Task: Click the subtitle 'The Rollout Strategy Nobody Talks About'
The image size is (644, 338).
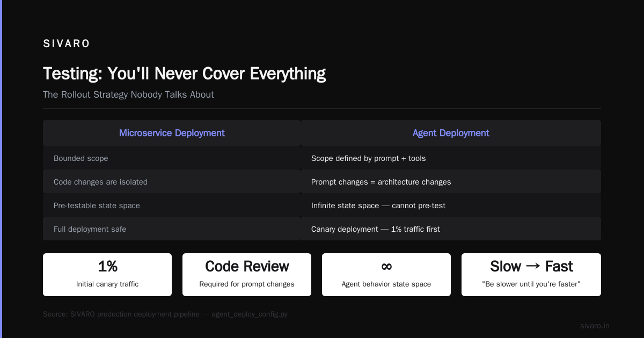Action: 128,94
